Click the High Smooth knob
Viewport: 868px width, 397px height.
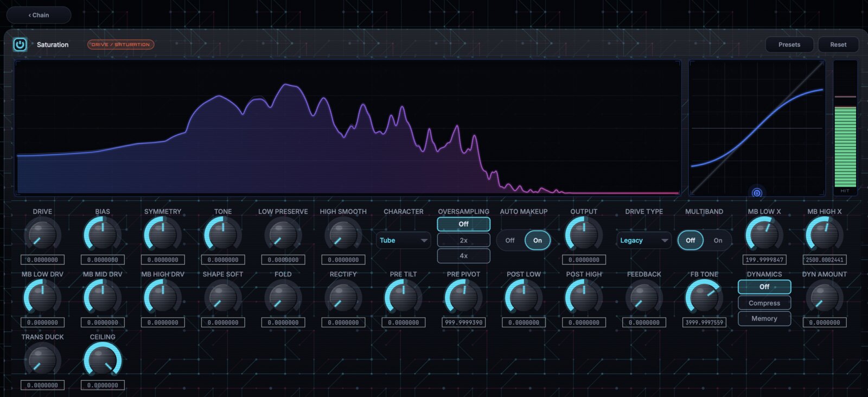click(x=343, y=235)
